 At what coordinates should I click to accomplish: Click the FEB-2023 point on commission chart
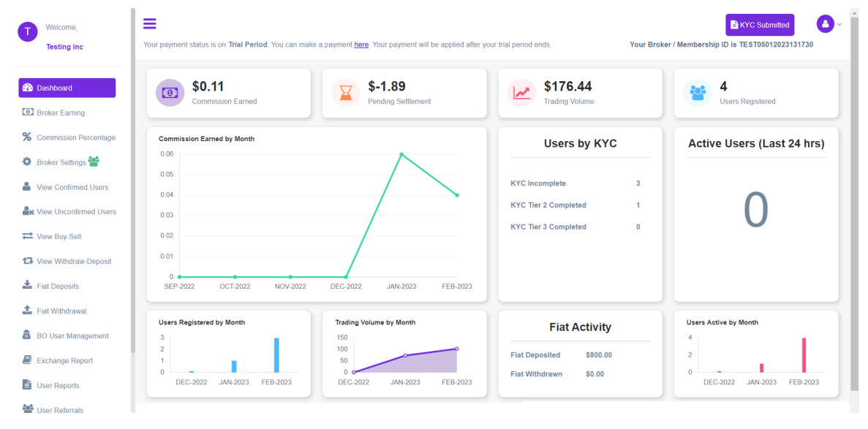coord(457,195)
